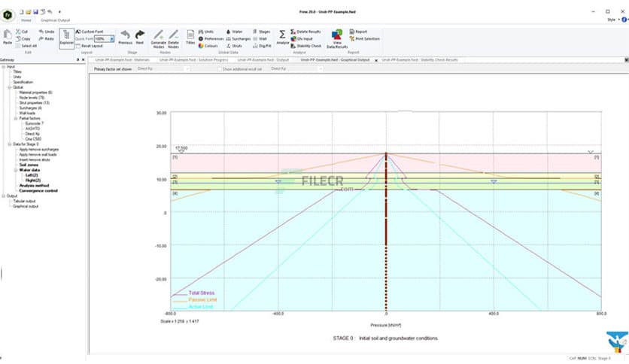Select Tabular output in the tree
The height and width of the screenshot is (364, 629).
click(24, 201)
